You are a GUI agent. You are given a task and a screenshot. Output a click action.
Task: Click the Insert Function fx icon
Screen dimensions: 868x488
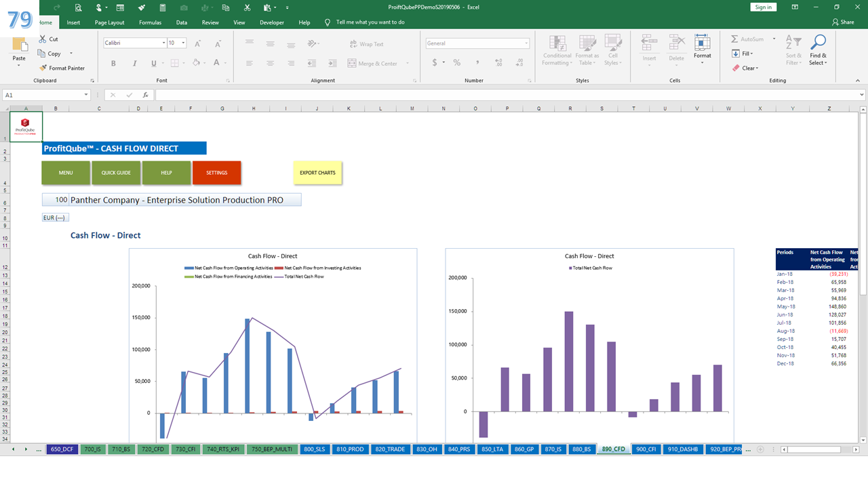click(x=145, y=95)
